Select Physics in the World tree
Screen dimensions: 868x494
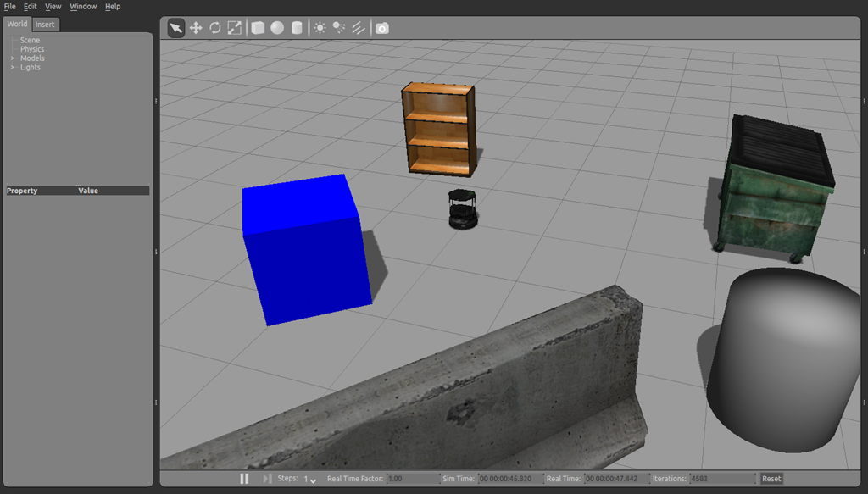32,49
